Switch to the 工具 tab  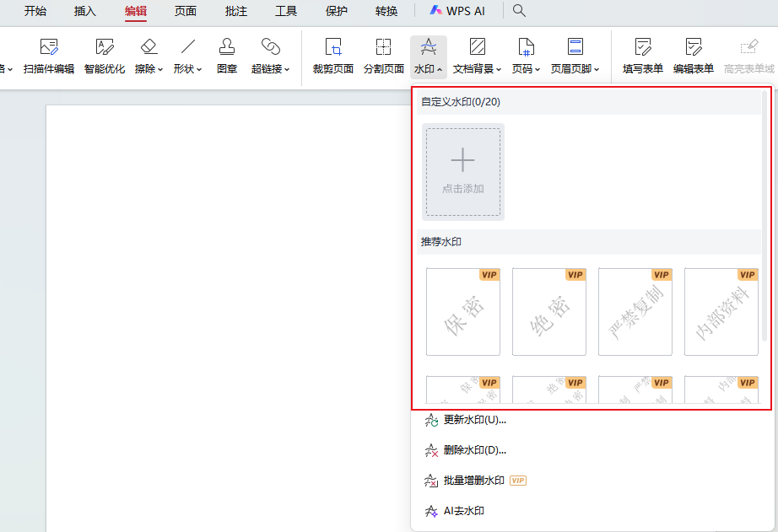tap(286, 11)
